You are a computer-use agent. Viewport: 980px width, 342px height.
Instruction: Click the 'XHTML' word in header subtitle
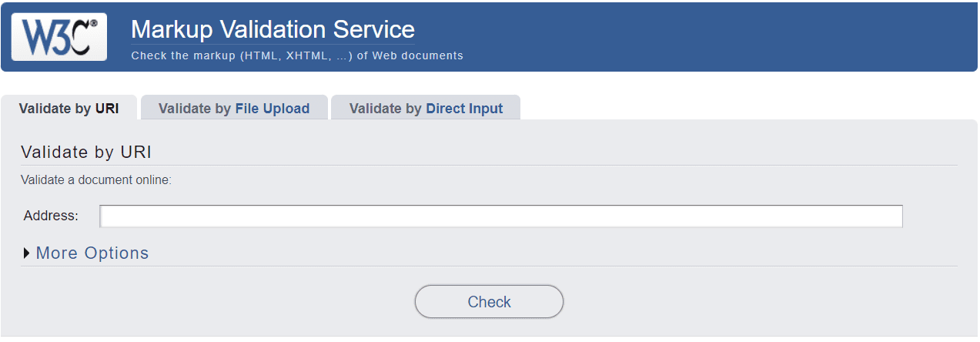click(x=306, y=55)
